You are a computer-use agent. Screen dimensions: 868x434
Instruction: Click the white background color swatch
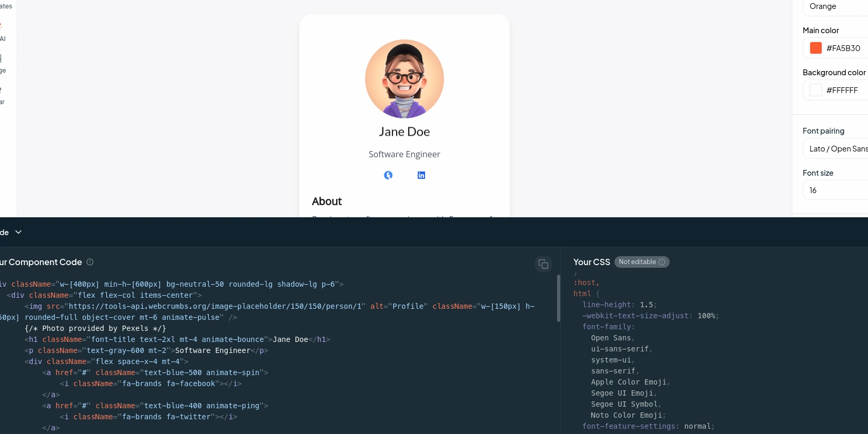816,90
